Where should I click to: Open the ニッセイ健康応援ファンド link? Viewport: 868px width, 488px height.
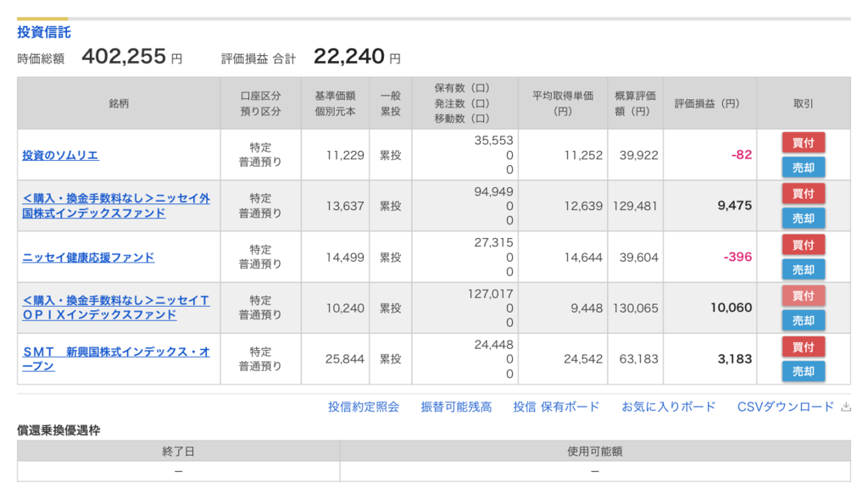click(88, 258)
